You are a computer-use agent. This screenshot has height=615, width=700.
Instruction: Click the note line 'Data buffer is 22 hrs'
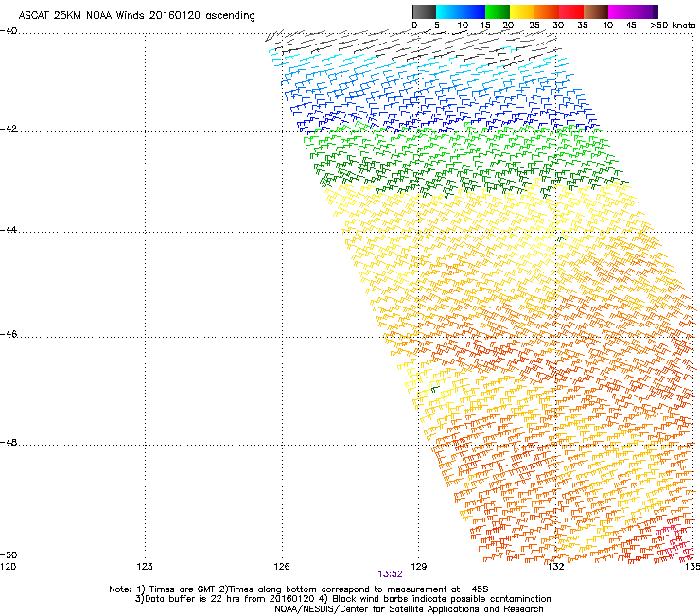[x=342, y=599]
